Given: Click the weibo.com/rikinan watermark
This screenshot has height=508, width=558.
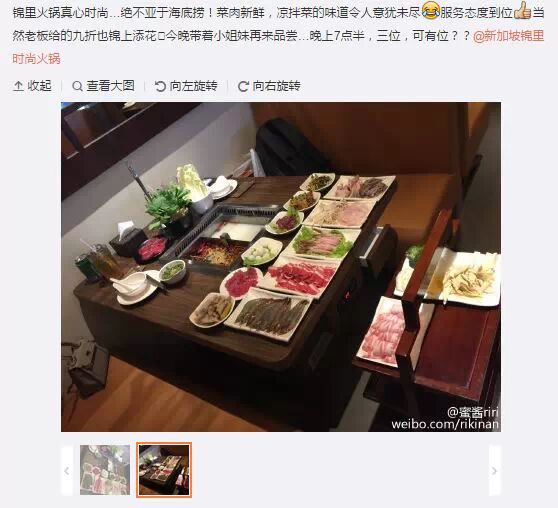Looking at the screenshot, I should click(445, 424).
